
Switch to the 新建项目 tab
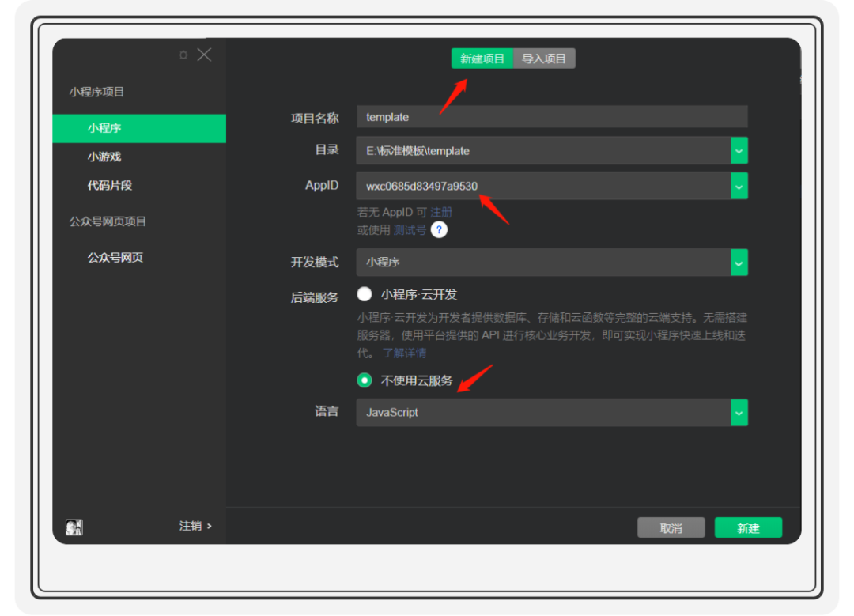point(482,59)
